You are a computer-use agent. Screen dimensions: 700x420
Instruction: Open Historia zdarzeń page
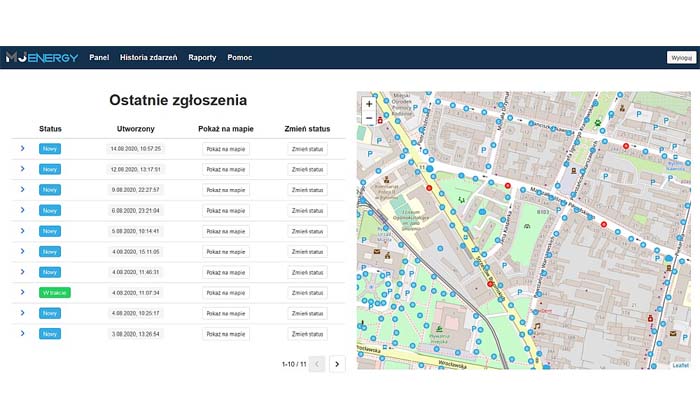pyautogui.click(x=148, y=57)
